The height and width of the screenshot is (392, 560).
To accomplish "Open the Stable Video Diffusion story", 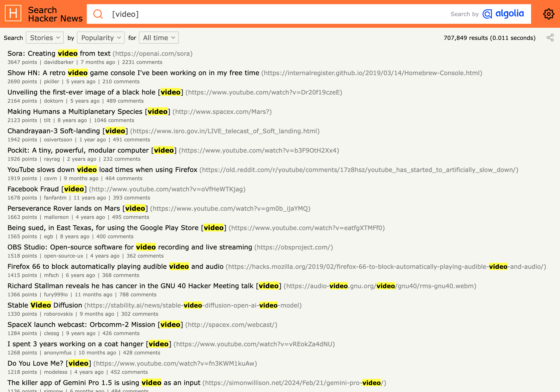I will tap(45, 305).
